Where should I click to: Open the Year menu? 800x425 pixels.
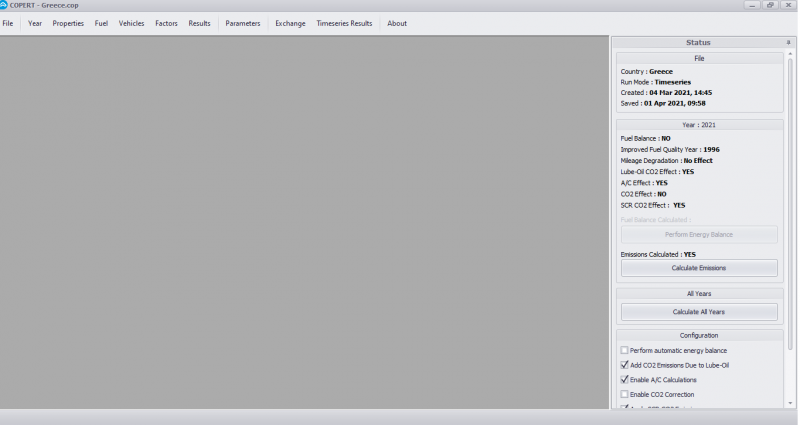point(35,23)
